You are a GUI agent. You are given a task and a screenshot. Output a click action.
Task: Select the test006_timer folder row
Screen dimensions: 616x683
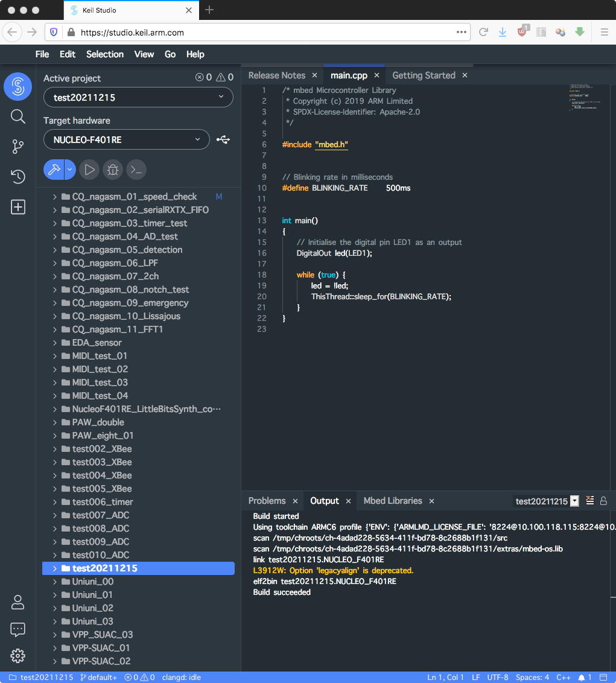pos(138,502)
